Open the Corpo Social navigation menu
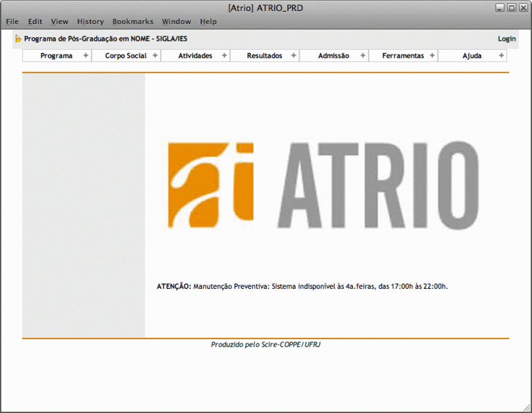532x413 pixels. click(x=125, y=56)
